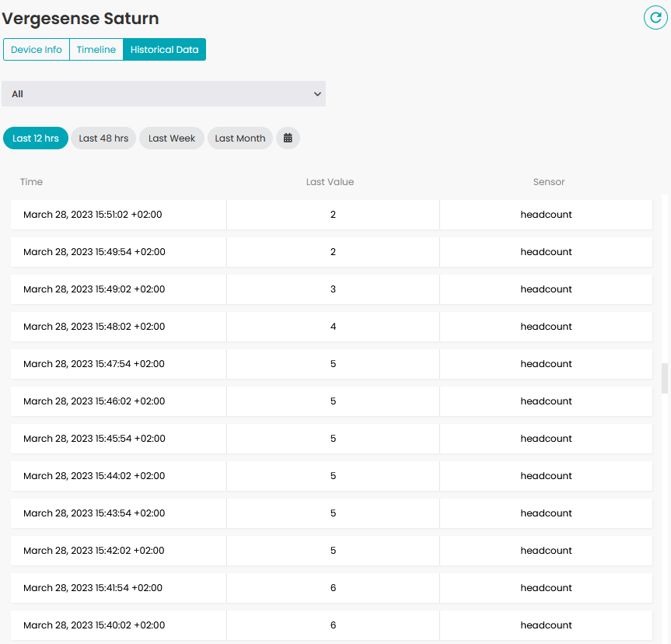Click the Time column header

31,181
